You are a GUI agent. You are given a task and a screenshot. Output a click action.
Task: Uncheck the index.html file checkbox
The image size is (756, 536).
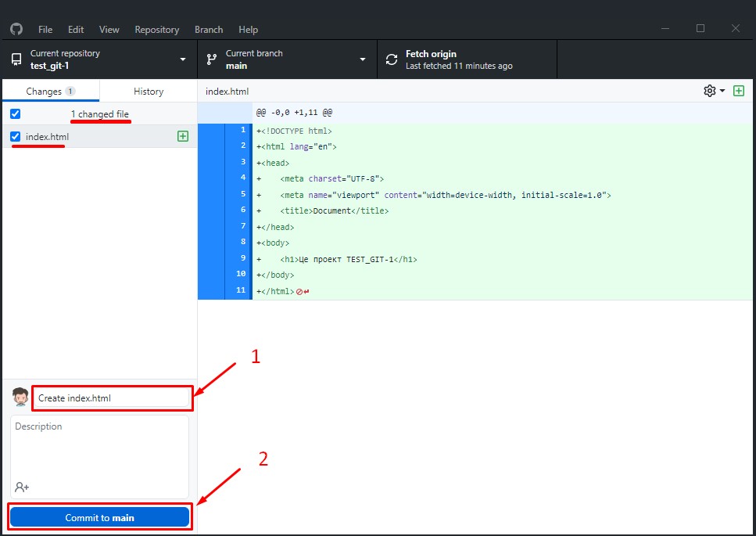(x=16, y=136)
